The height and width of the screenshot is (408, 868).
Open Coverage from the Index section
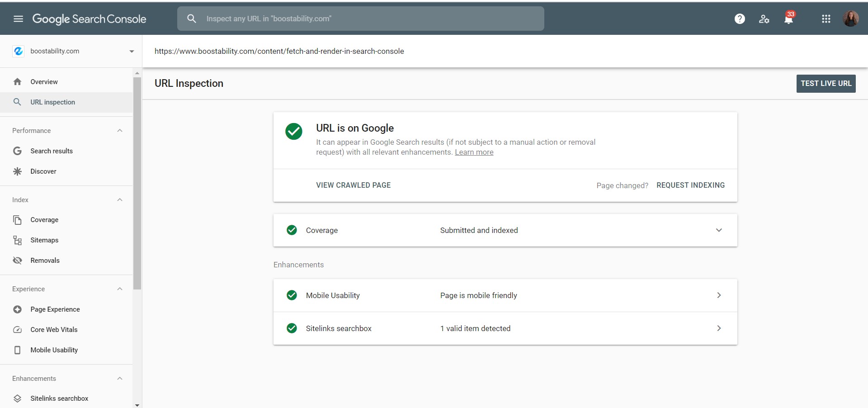click(x=17, y=220)
